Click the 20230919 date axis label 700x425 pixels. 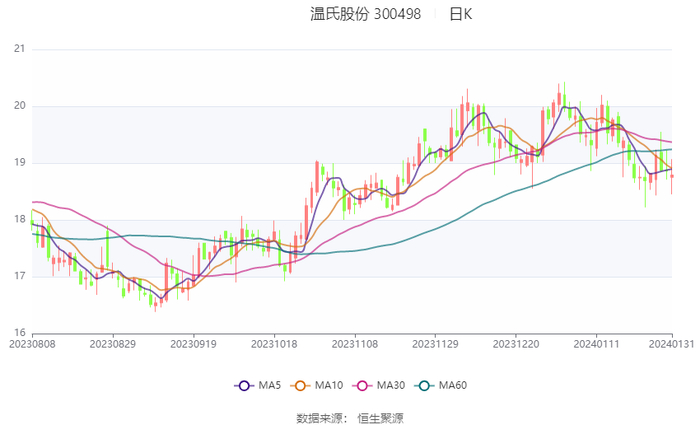point(193,344)
